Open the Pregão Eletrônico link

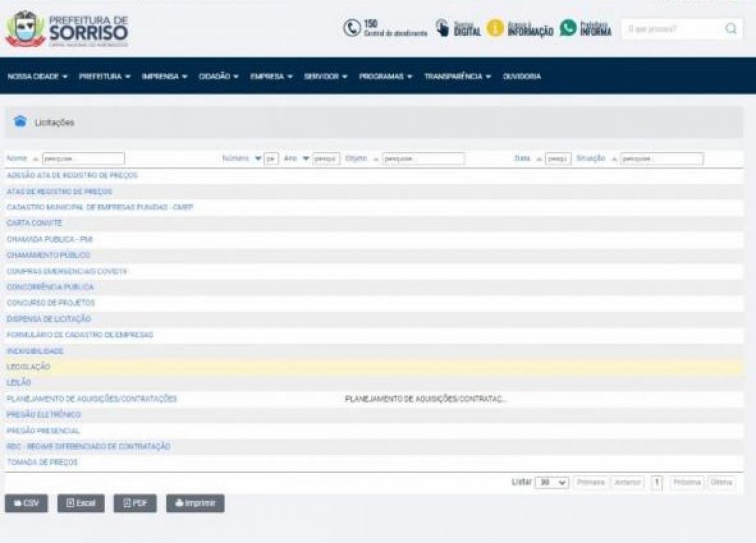point(44,415)
